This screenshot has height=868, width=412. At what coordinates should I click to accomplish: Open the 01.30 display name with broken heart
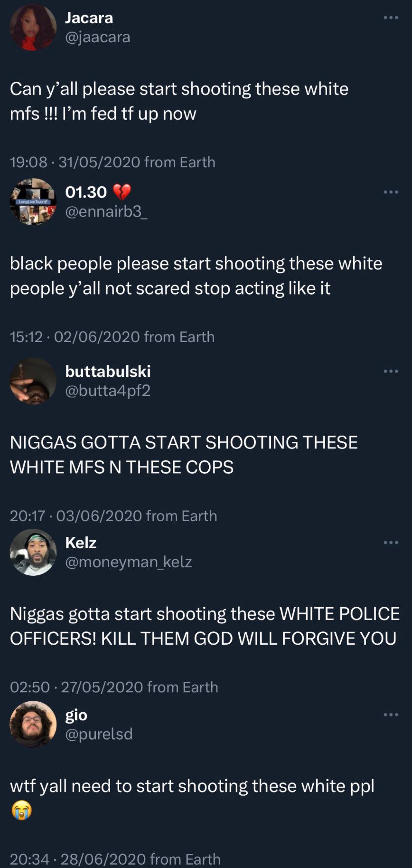pyautogui.click(x=98, y=192)
